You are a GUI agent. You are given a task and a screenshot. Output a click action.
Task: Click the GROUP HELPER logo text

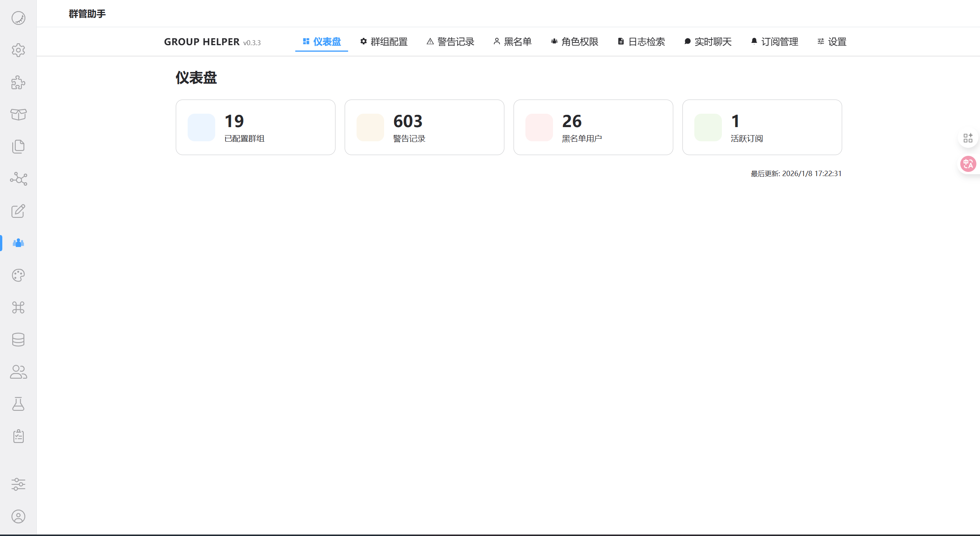point(202,42)
